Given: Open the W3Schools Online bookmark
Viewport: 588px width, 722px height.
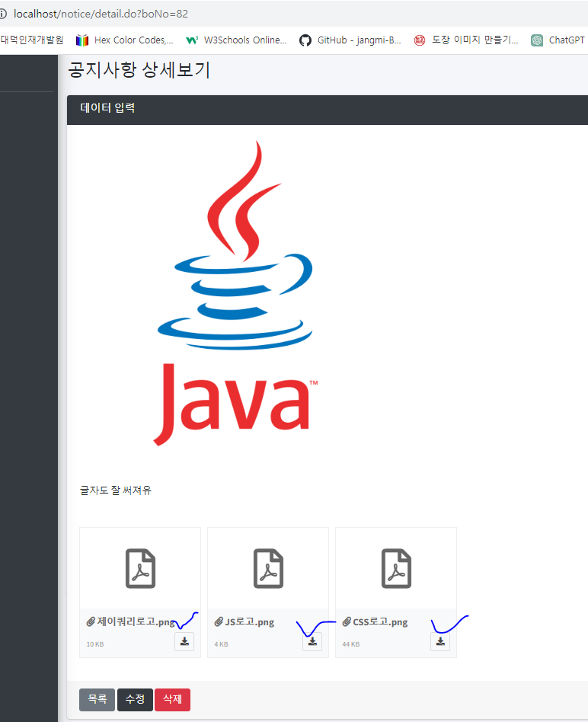Looking at the screenshot, I should [x=236, y=40].
